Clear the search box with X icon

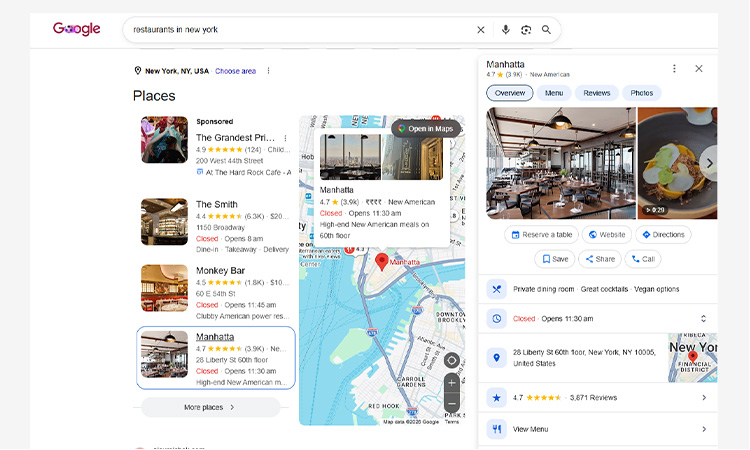(x=481, y=30)
